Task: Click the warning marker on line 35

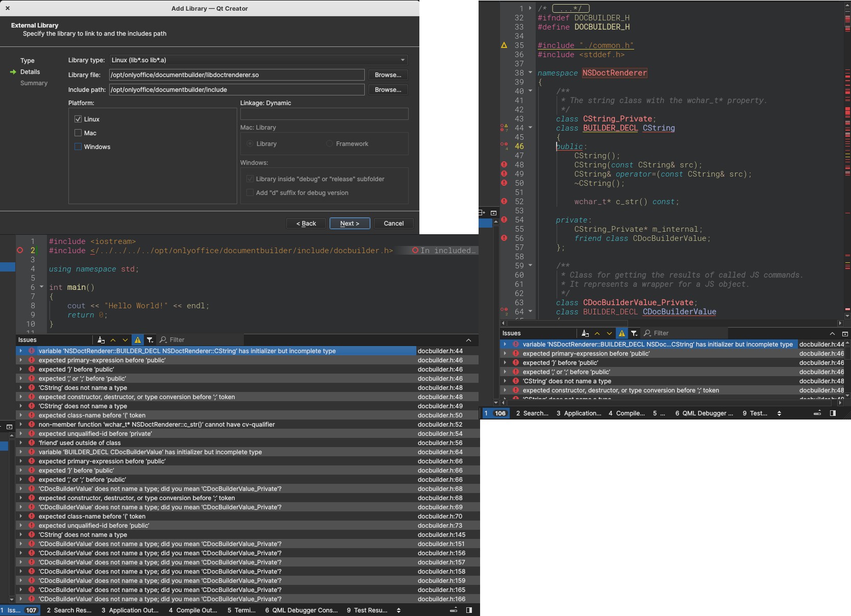Action: pos(504,45)
